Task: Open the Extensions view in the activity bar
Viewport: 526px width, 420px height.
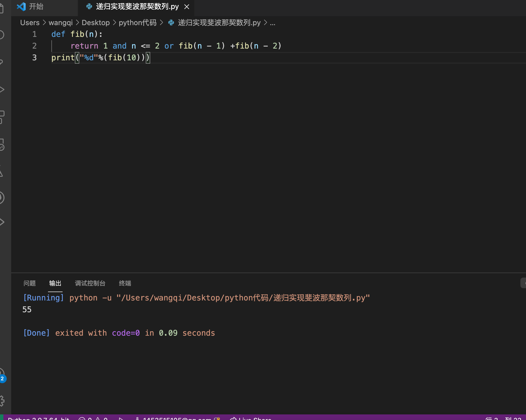Action: pos(2,117)
